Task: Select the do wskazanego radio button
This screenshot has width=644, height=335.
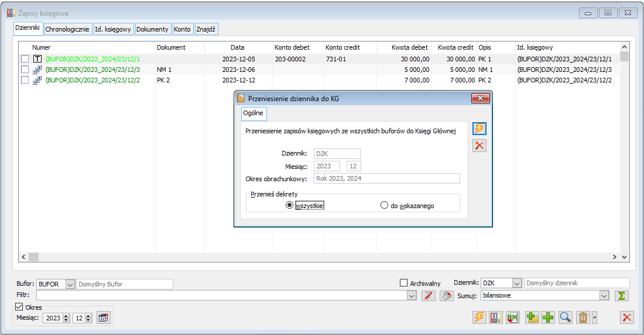Action: pos(385,205)
